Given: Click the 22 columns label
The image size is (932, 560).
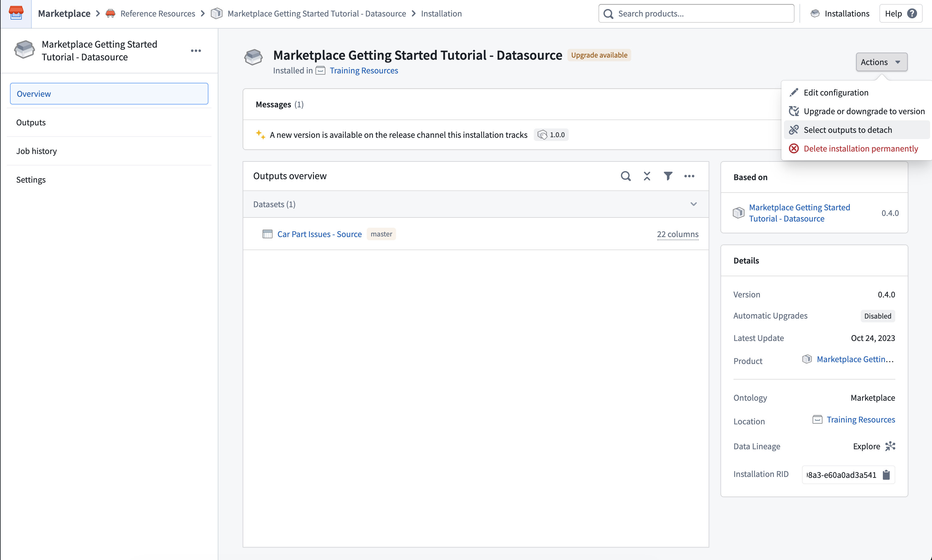Looking at the screenshot, I should (x=678, y=234).
